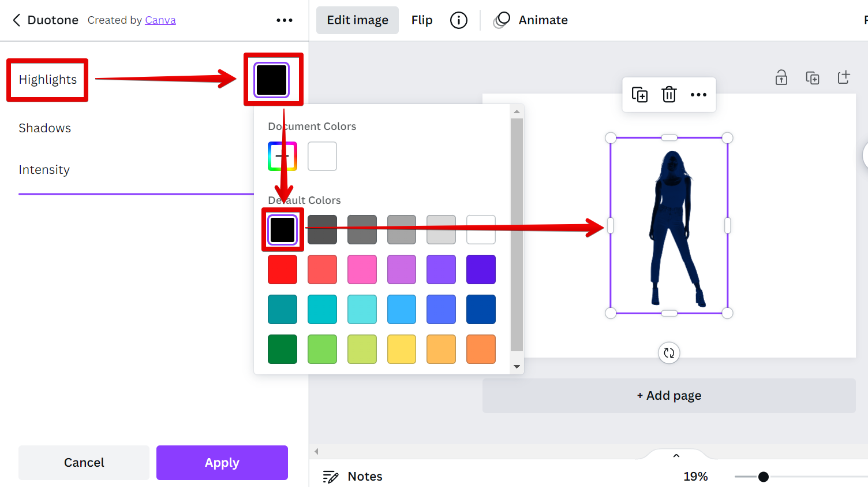868x487 pixels.
Task: Select Flip in the top toolbar
Action: [422, 20]
